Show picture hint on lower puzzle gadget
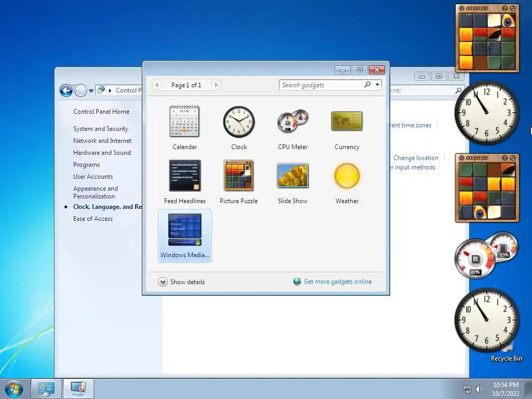Image resolution: width=532 pixels, height=399 pixels. [x=505, y=158]
